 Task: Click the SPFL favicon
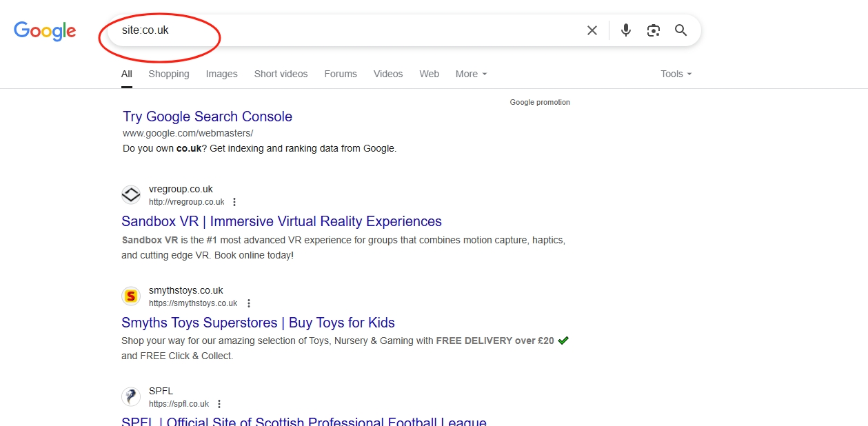click(131, 397)
